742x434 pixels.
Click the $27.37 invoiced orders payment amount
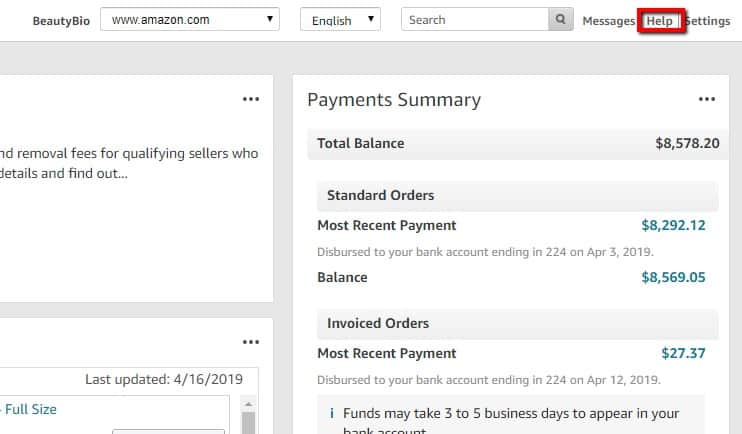[683, 354]
